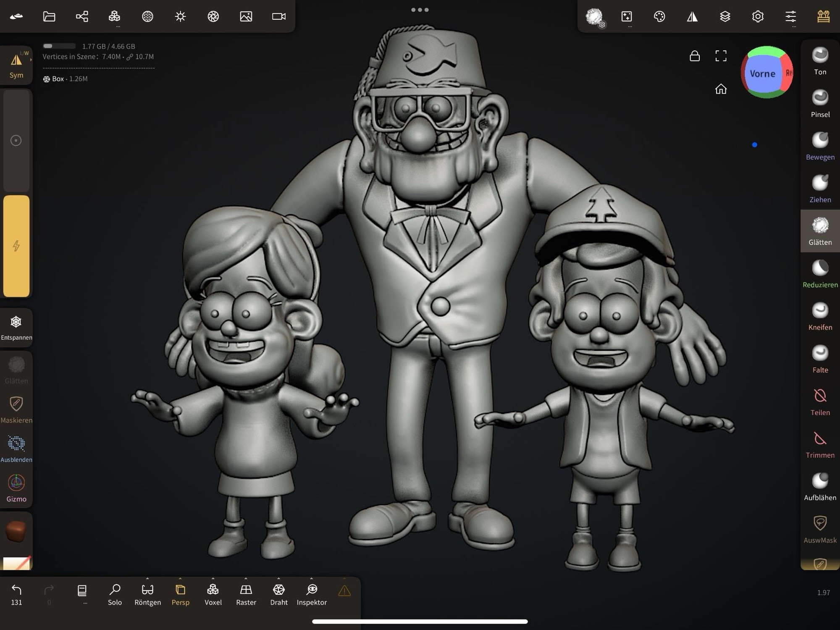Select the Pinsel brush tool
The image size is (840, 630).
point(820,104)
